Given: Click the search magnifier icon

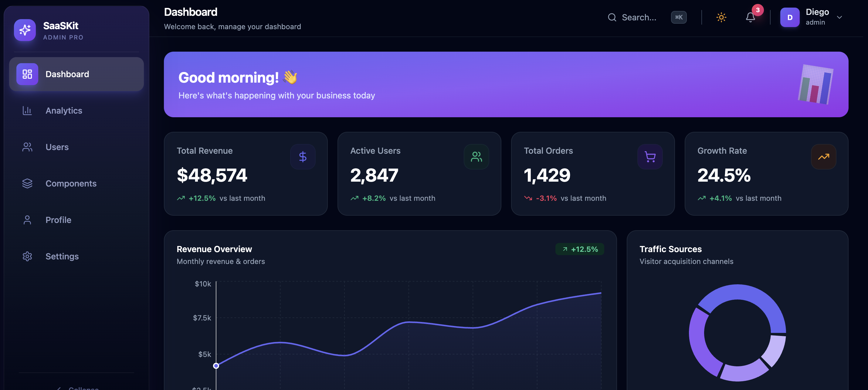Looking at the screenshot, I should [612, 17].
